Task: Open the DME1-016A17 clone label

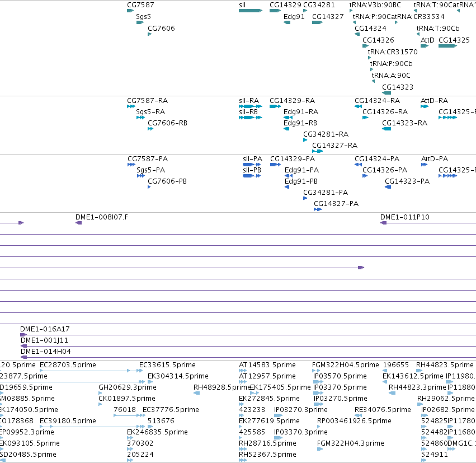Action: coord(45,329)
